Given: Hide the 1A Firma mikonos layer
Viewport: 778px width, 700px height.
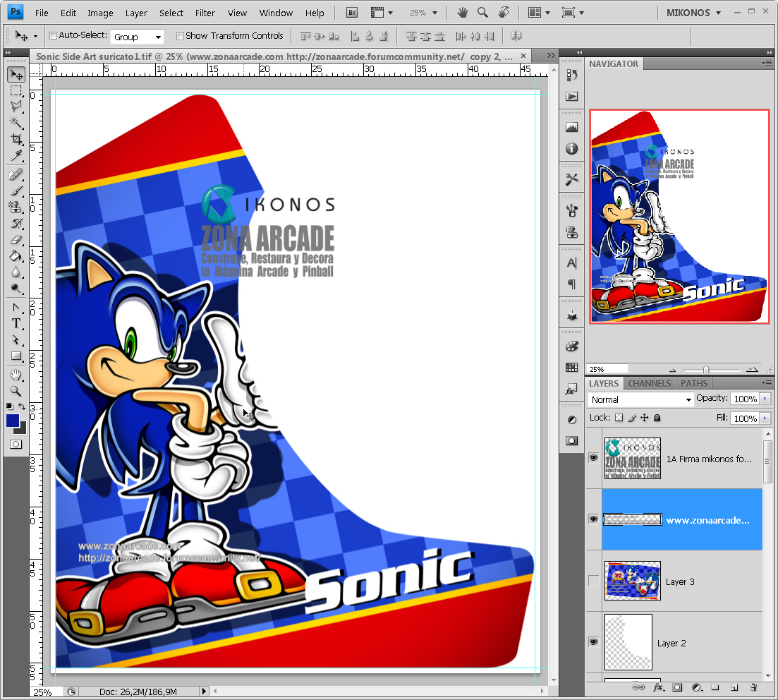Looking at the screenshot, I should (593, 458).
